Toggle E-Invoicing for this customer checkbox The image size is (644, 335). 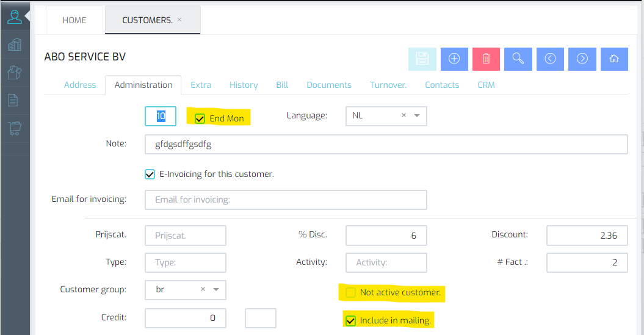pos(150,174)
